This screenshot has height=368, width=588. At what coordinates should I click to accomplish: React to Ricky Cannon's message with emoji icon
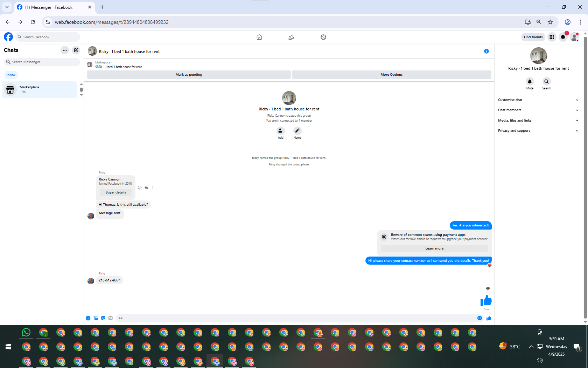[140, 188]
